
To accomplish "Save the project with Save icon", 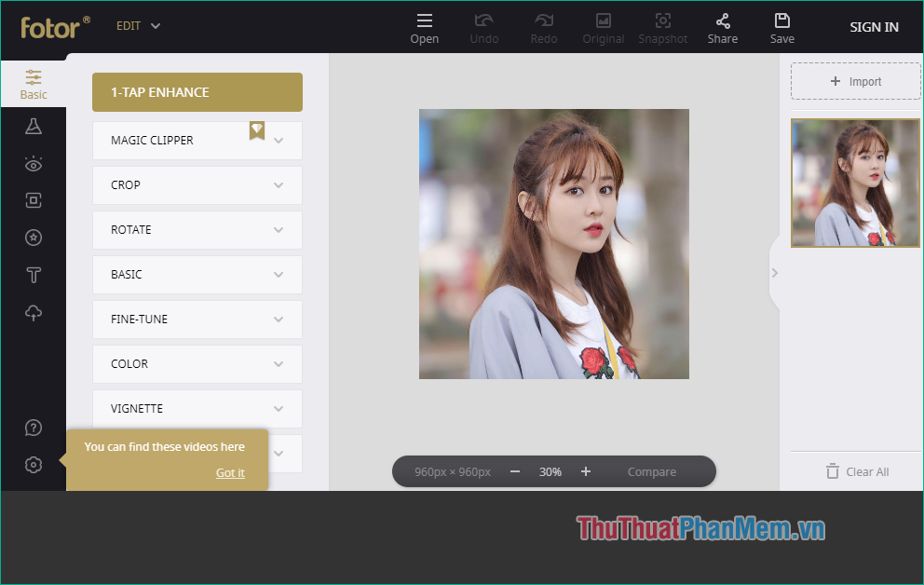I will (782, 26).
